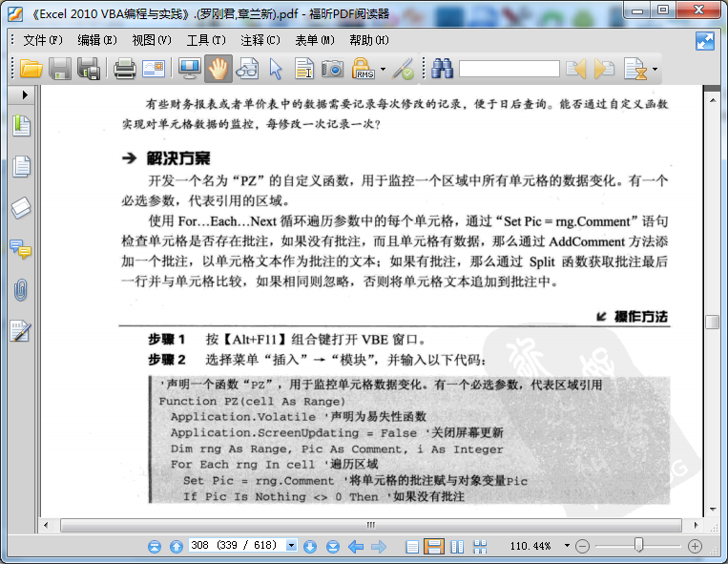Jump to first page button
The image size is (728, 564).
click(x=155, y=547)
